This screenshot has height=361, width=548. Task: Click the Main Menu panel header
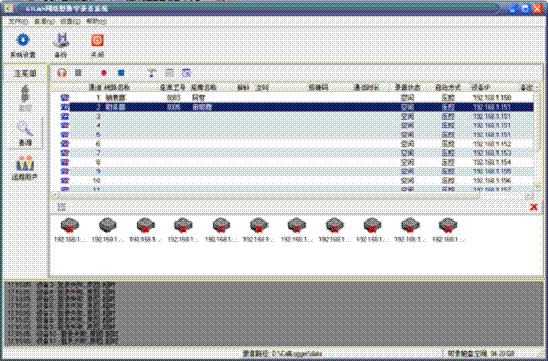point(25,73)
